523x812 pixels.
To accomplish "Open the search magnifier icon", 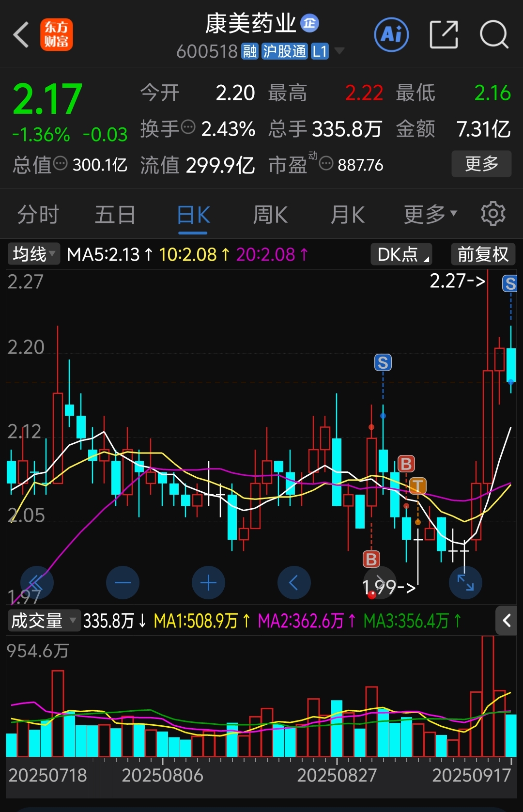I will pos(494,35).
